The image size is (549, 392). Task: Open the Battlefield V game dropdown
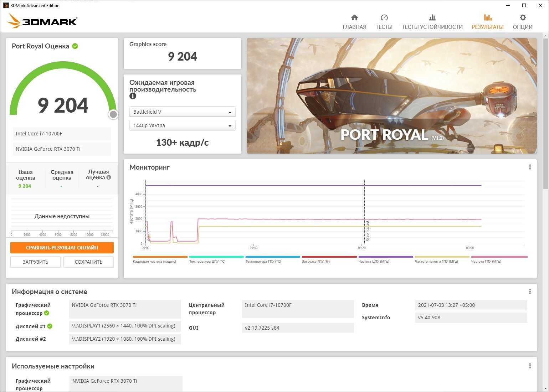click(182, 112)
